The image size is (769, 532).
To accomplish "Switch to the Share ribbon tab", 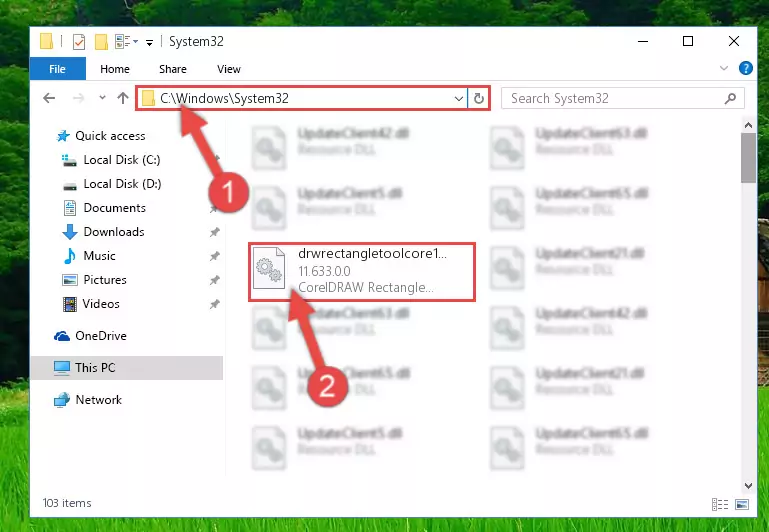I will click(173, 69).
